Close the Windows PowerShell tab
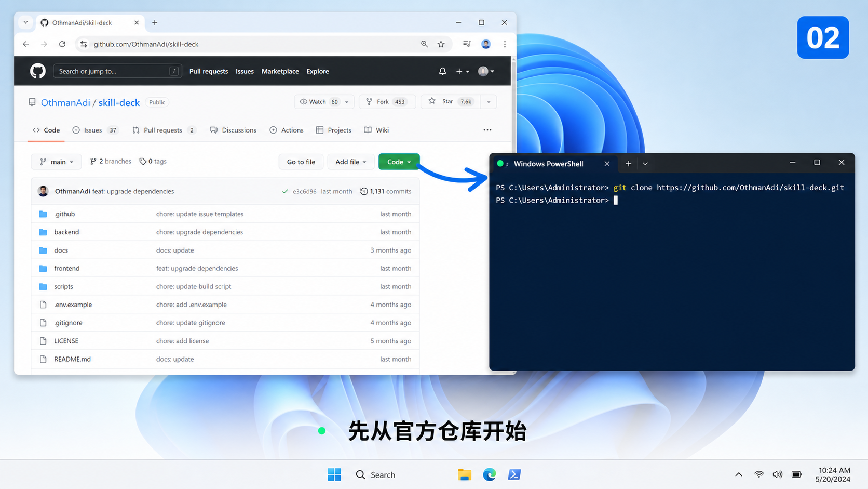The height and width of the screenshot is (489, 868). [x=607, y=164]
